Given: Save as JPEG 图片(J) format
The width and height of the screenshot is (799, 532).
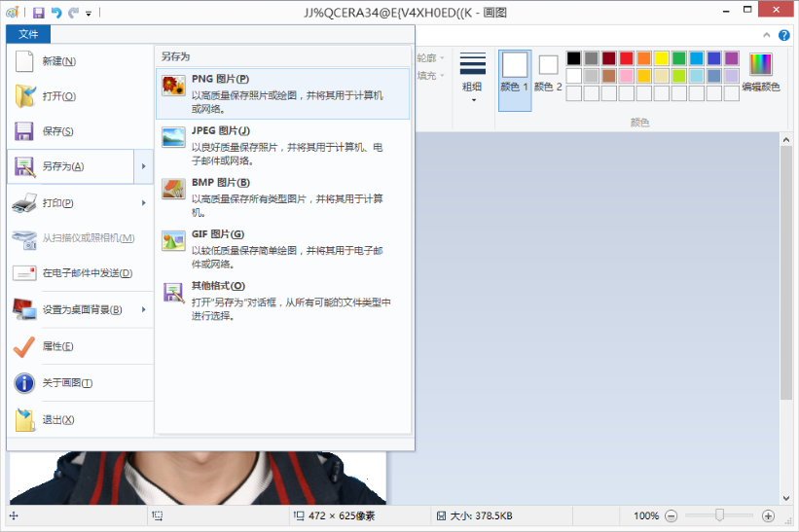Looking at the screenshot, I should [x=283, y=146].
